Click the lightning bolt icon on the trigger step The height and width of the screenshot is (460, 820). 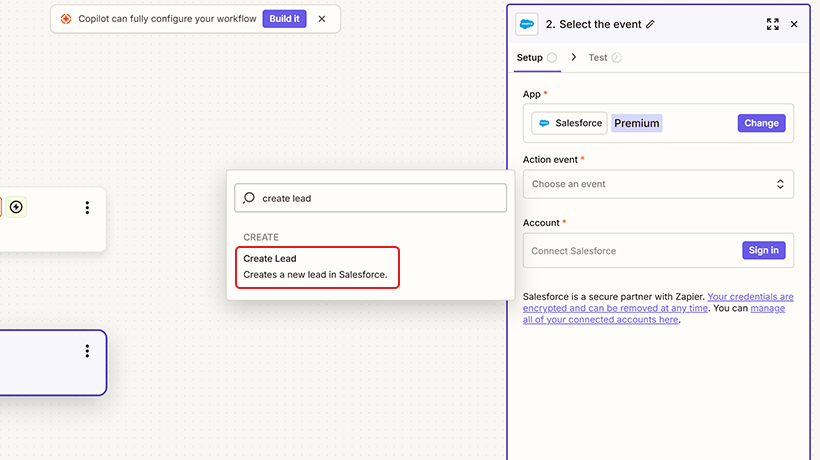(16, 207)
